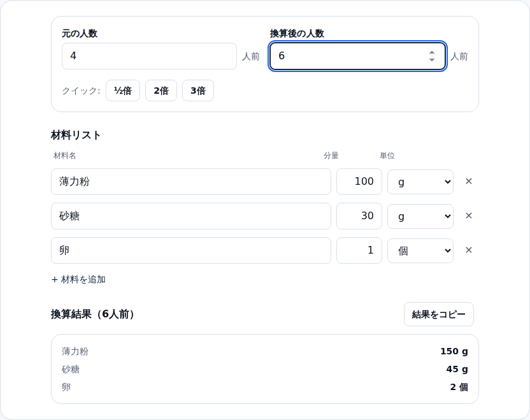Click the 結果をコピー button
The height and width of the screenshot is (420, 530).
click(x=439, y=314)
